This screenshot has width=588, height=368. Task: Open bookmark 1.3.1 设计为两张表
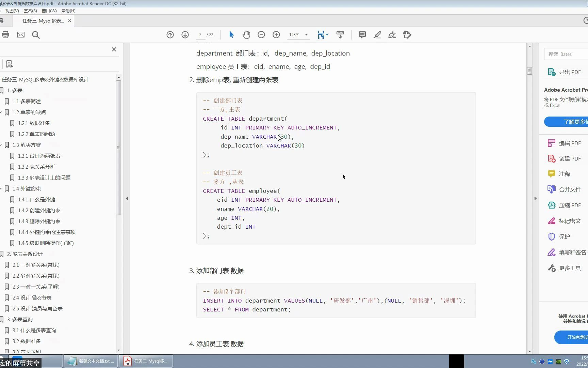pyautogui.click(x=39, y=156)
